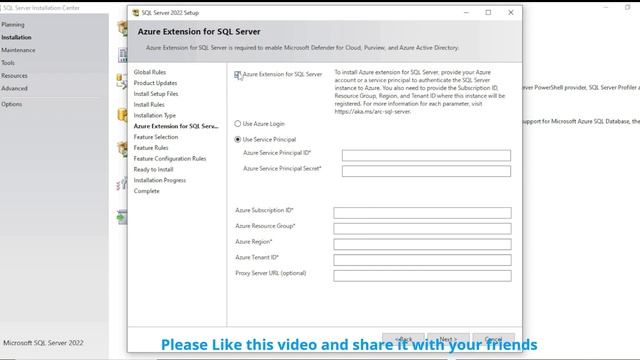Viewport: 640px width, 360px height.
Task: Select the Installation Progress step
Action: pos(160,180)
